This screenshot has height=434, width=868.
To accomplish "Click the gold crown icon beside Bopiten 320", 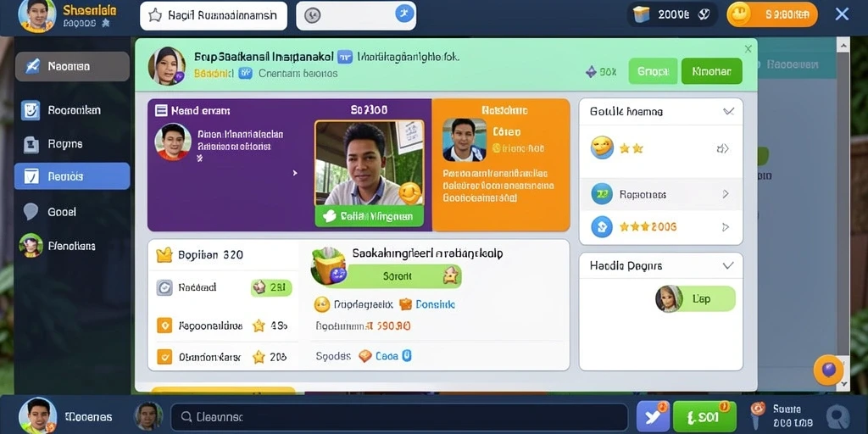I will tap(164, 254).
